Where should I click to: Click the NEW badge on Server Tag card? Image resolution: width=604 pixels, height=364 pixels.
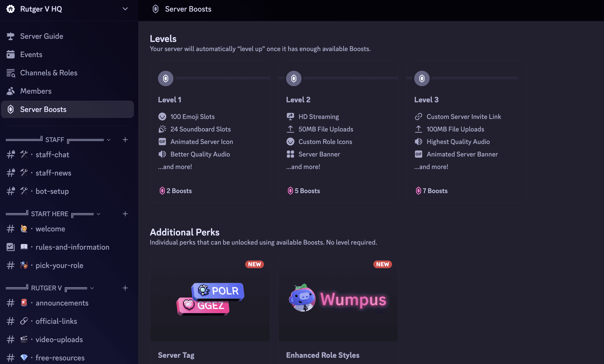(x=255, y=264)
